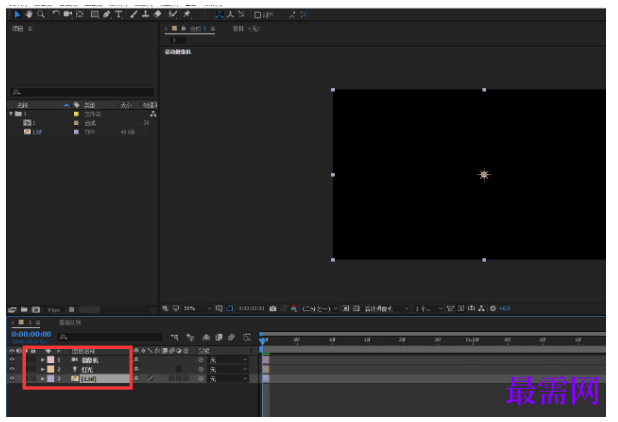Show channel and color management RGB icon
Image resolution: width=618 pixels, height=422 pixels.
tap(294, 309)
